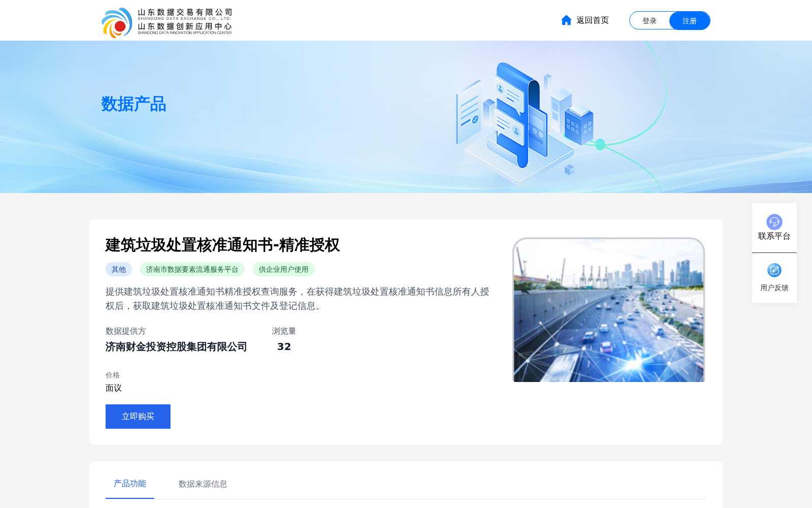Switch to the 数据来源信息 tab
Viewport: 812px width, 508px height.
pyautogui.click(x=203, y=484)
